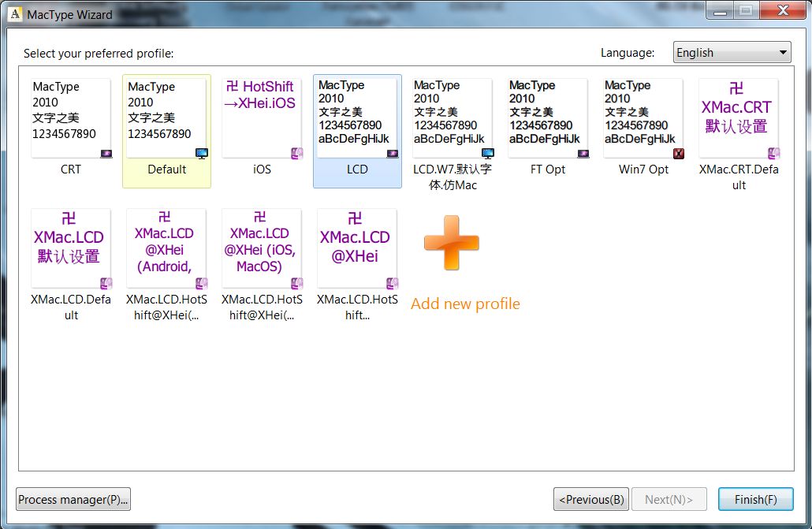Open the Process manager(P)... button

point(73,500)
